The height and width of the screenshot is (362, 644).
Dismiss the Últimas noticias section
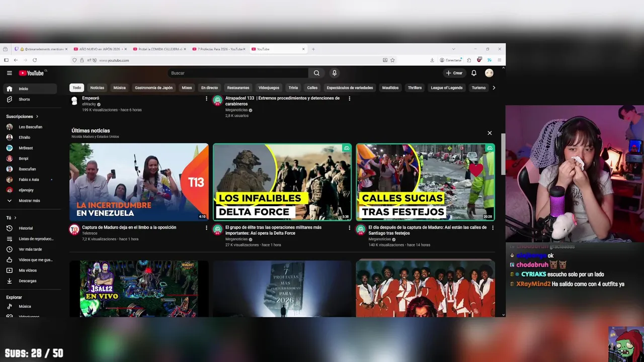pyautogui.click(x=490, y=133)
